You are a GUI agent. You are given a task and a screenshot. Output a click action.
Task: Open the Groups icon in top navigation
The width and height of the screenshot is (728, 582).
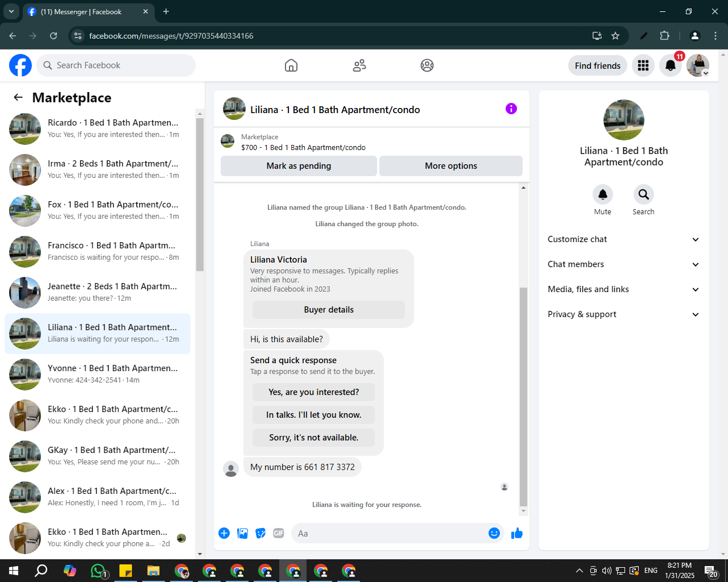pos(427,65)
